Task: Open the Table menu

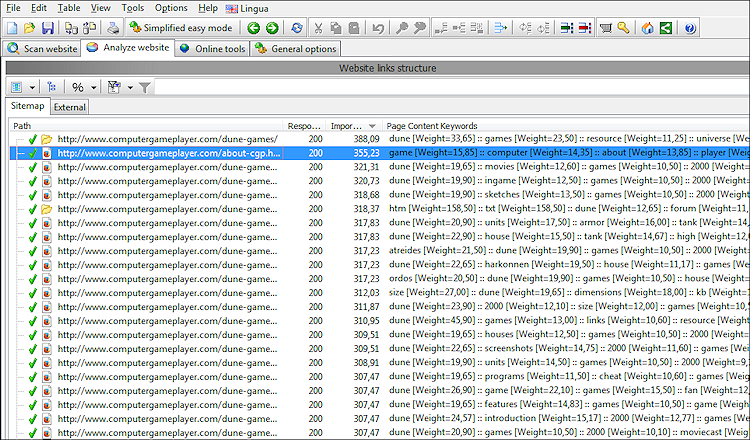Action: pos(69,8)
